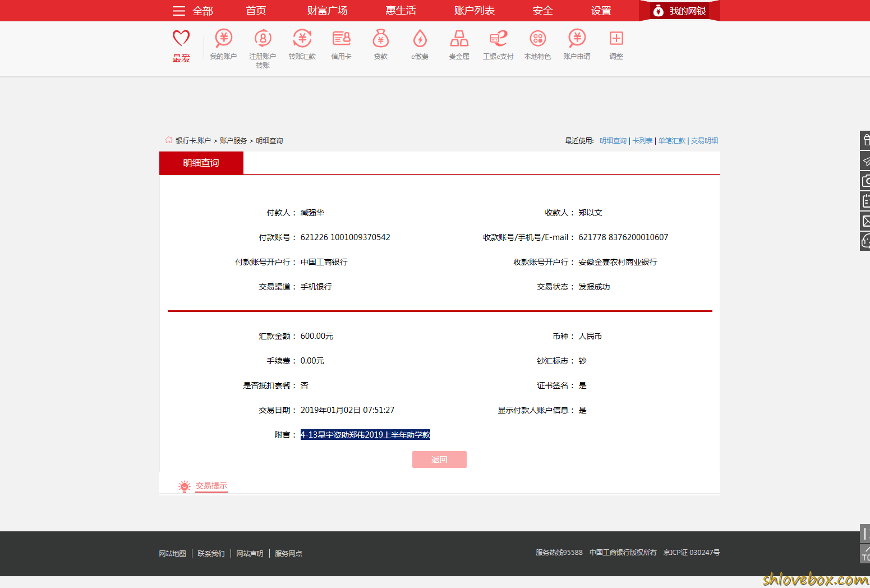Click the customer service headset icon

[x=866, y=241]
